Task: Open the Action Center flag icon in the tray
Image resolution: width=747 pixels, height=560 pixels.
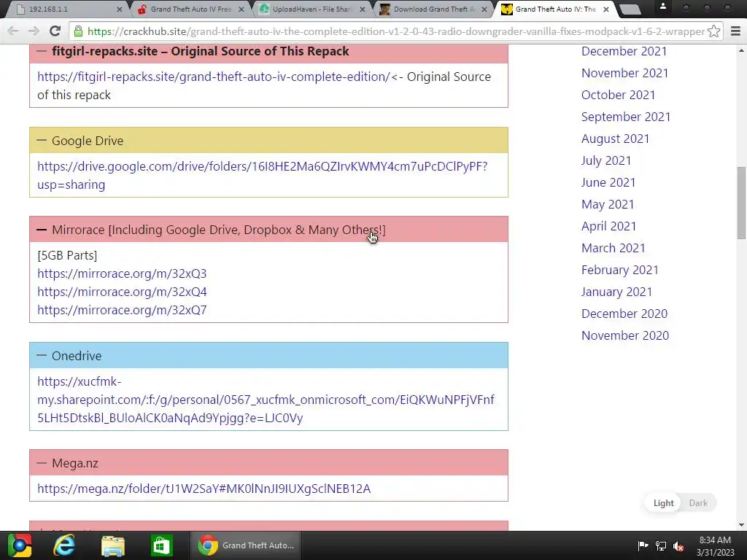Action: click(643, 545)
